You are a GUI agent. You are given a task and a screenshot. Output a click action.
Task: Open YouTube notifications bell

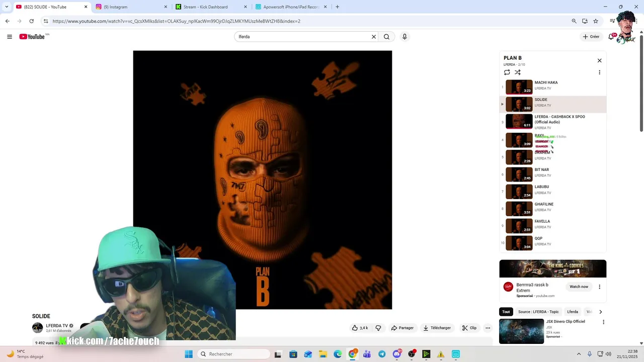[611, 37]
